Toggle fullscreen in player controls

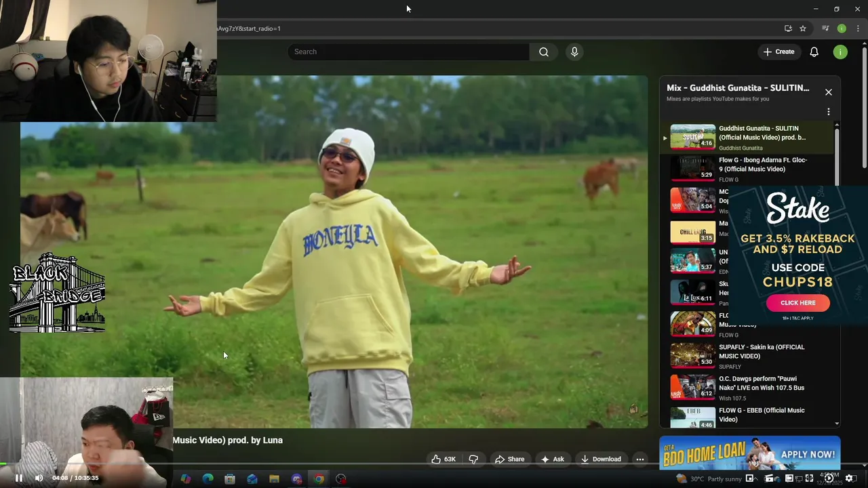pos(809,479)
